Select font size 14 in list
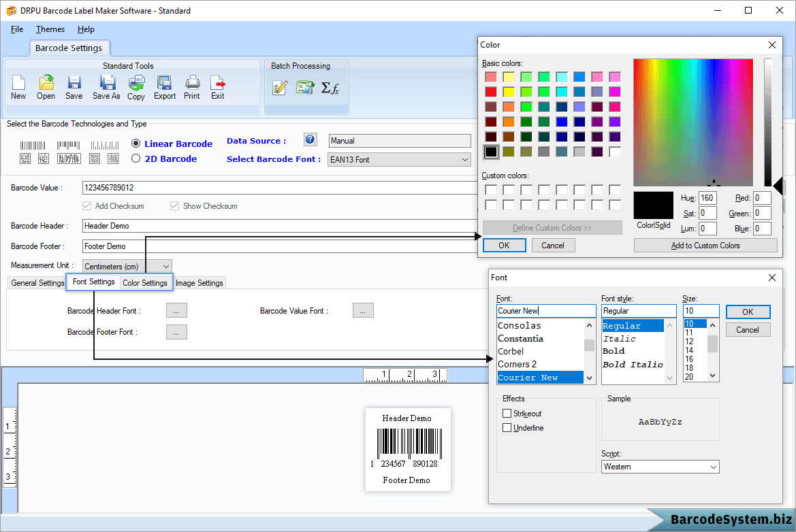This screenshot has height=532, width=796. tap(695, 350)
